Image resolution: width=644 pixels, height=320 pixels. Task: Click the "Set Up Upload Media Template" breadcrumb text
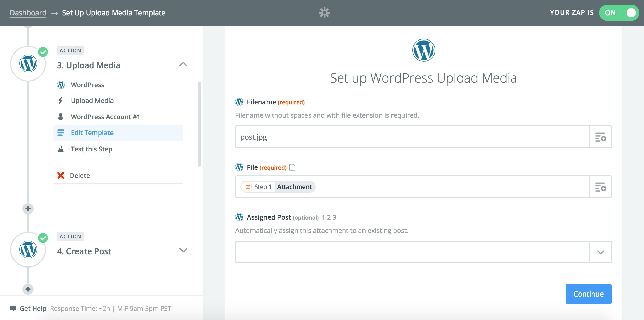tap(114, 13)
